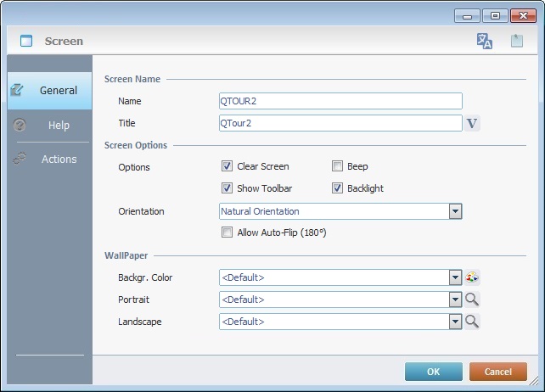Image resolution: width=545 pixels, height=392 pixels.
Task: Switch to the Actions tab
Action: click(59, 159)
